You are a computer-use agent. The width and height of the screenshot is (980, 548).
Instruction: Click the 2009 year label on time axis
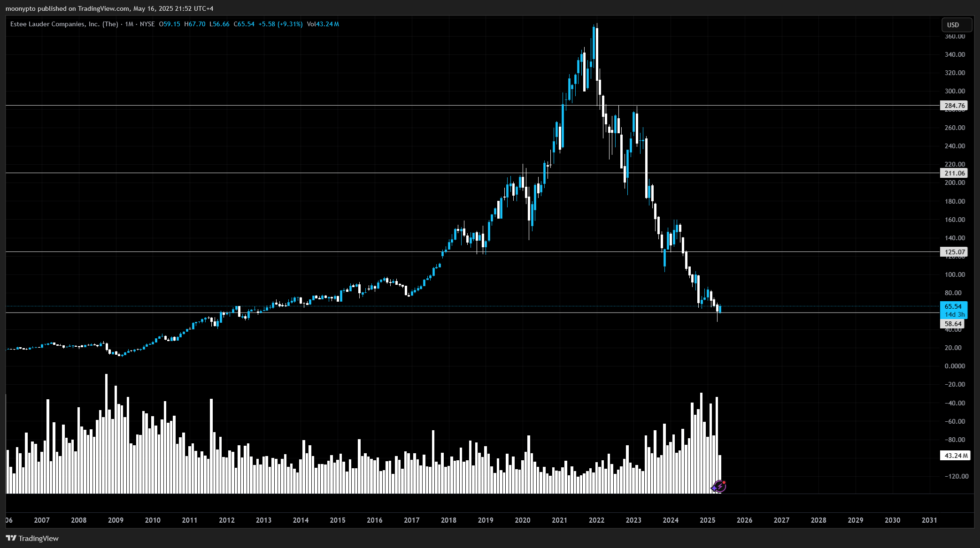click(x=116, y=520)
